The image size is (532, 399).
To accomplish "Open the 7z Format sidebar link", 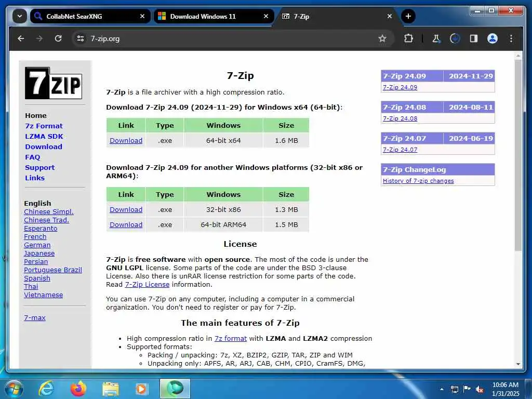I will [x=44, y=126].
